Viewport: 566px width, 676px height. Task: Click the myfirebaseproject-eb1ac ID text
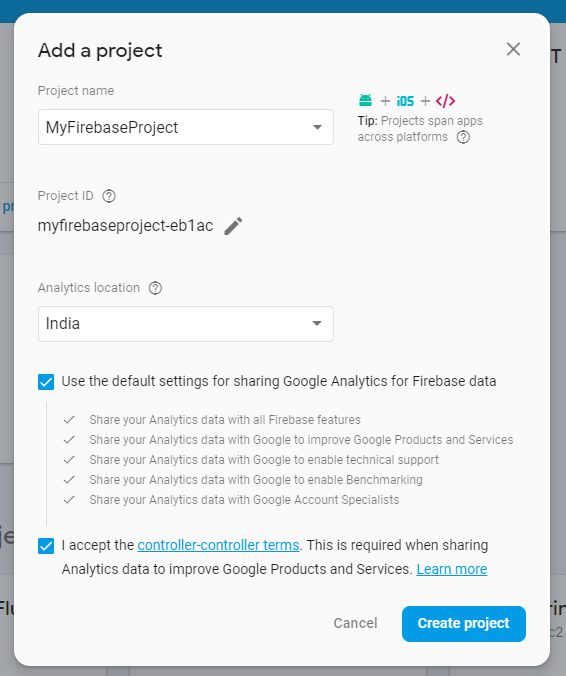coord(125,225)
